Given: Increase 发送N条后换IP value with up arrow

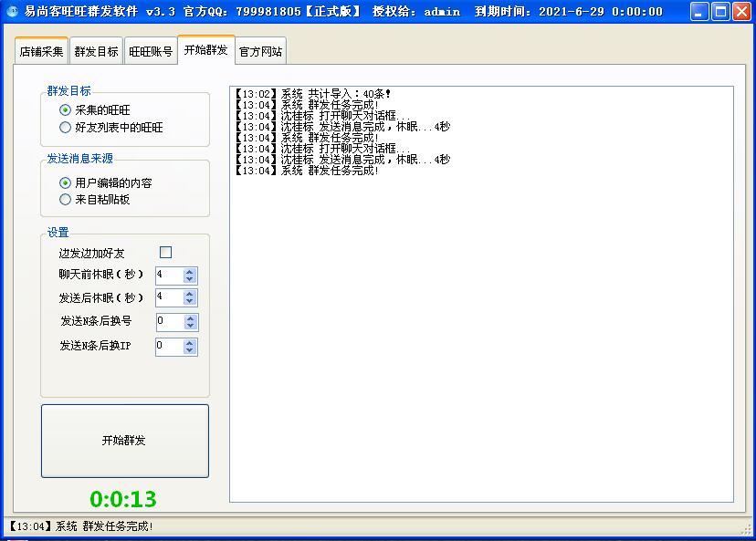Looking at the screenshot, I should [190, 343].
